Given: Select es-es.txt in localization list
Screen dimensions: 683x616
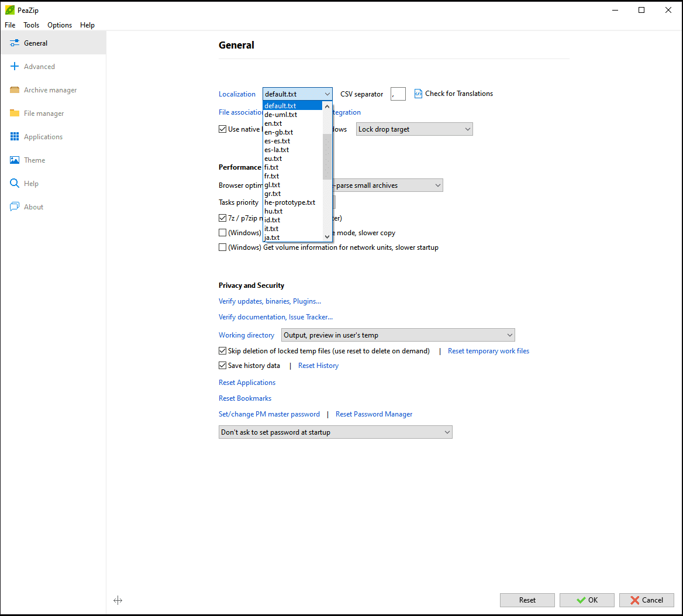Looking at the screenshot, I should (x=293, y=141).
